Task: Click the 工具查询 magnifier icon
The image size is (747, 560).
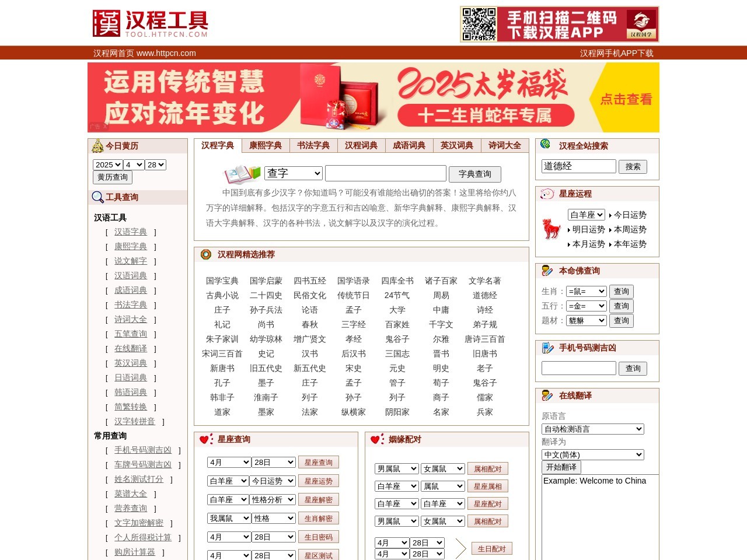Action: coord(97,197)
